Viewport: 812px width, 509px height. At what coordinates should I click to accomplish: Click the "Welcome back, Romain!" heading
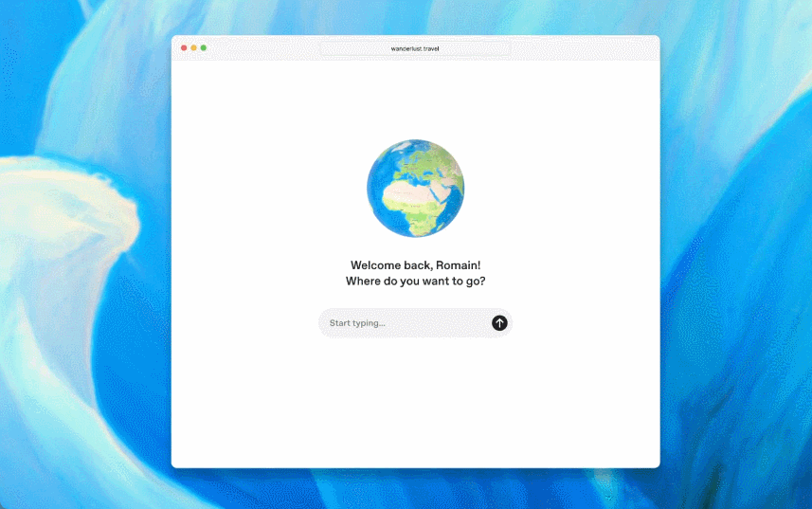[x=415, y=265]
